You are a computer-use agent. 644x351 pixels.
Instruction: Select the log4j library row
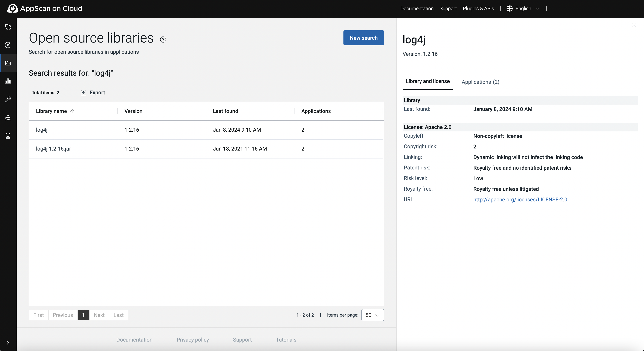pyautogui.click(x=206, y=130)
